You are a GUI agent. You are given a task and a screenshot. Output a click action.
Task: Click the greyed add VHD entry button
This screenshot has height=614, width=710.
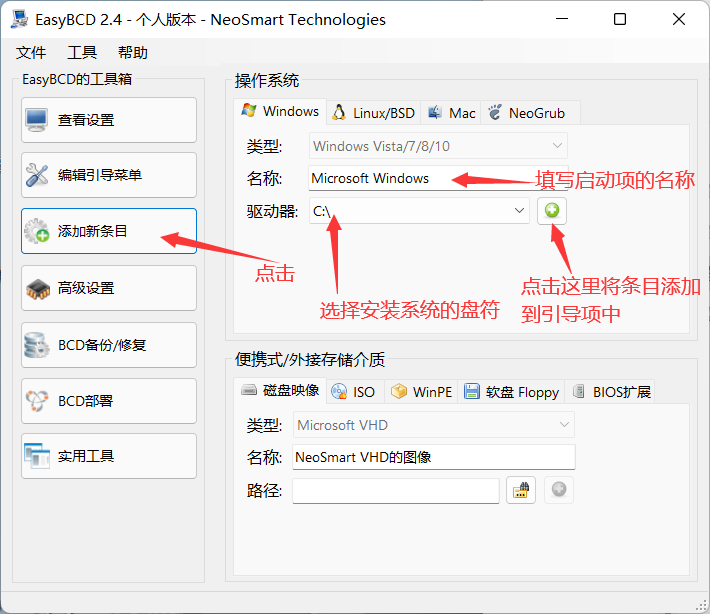(x=559, y=489)
